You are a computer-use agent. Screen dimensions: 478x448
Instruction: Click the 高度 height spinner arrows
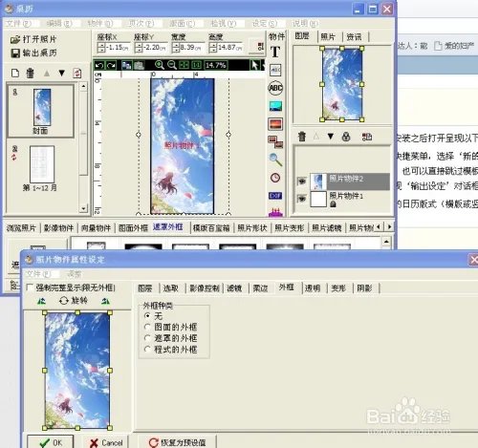coord(213,48)
